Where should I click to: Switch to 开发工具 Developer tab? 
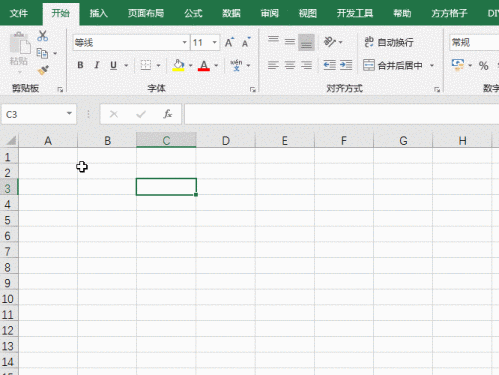click(x=355, y=13)
